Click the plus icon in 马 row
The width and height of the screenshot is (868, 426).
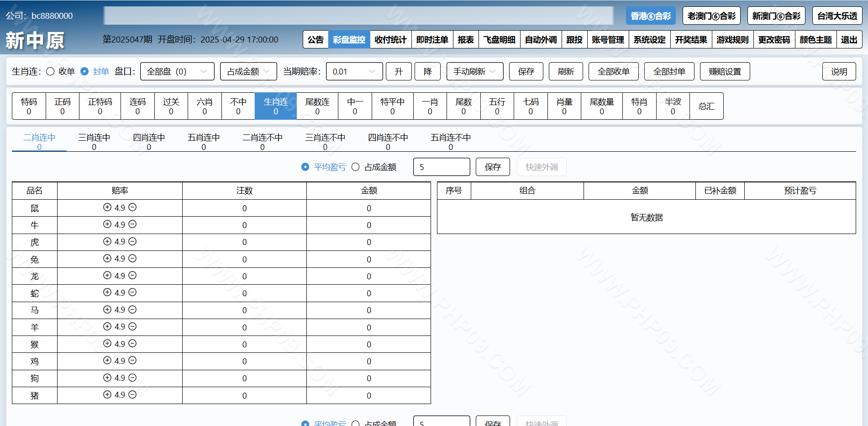point(107,309)
